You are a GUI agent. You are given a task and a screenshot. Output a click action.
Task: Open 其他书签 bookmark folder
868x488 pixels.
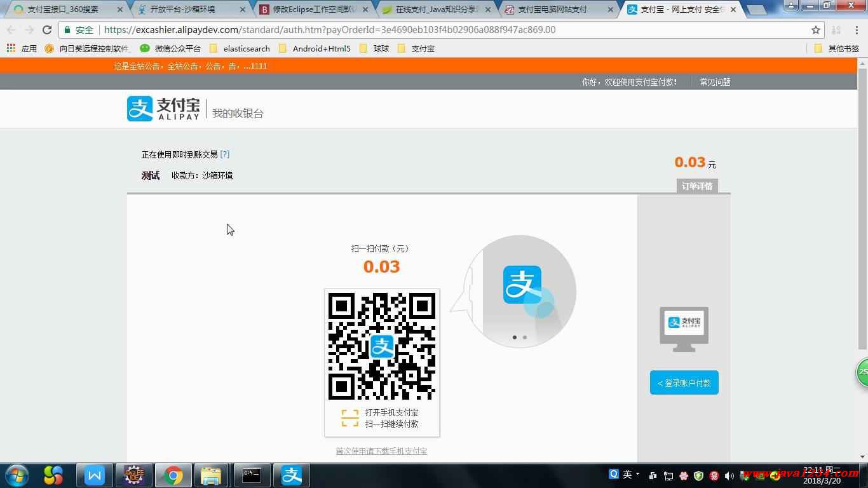pyautogui.click(x=837, y=48)
